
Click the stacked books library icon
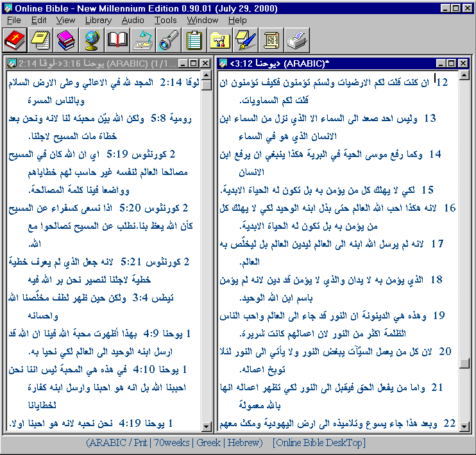[65, 40]
